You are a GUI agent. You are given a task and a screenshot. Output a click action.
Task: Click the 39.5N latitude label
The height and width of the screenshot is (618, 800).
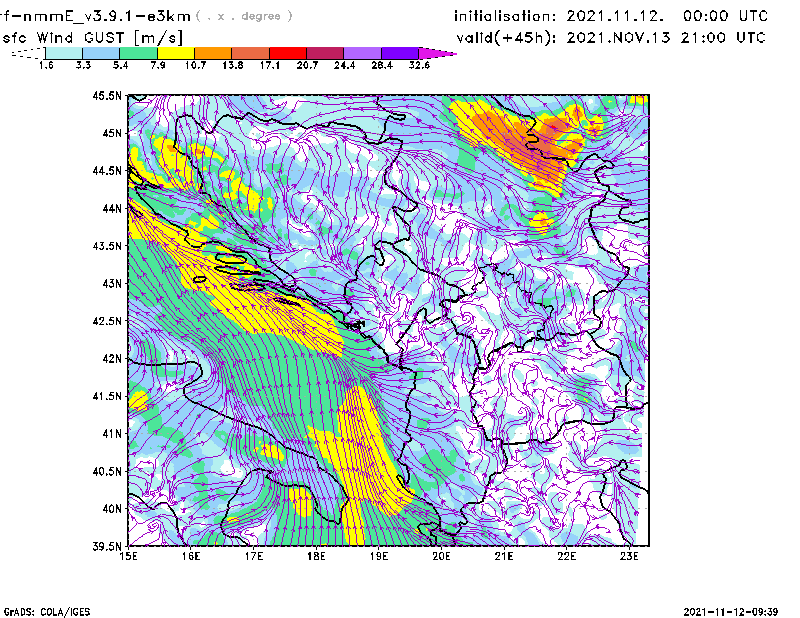click(107, 547)
